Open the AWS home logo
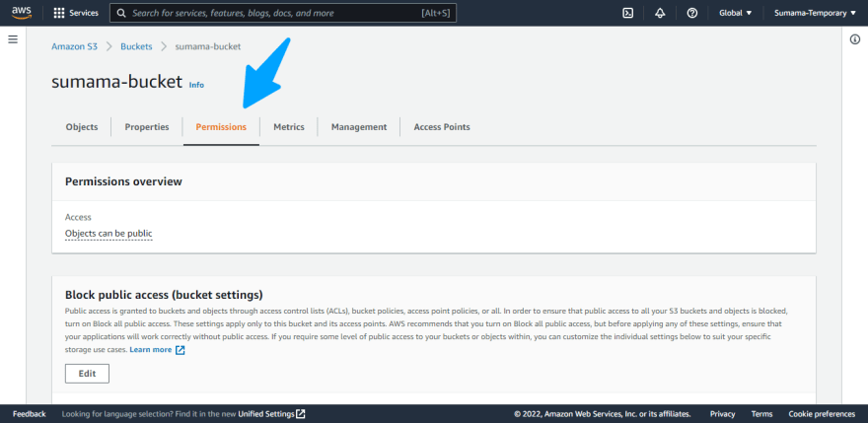 pos(22,13)
